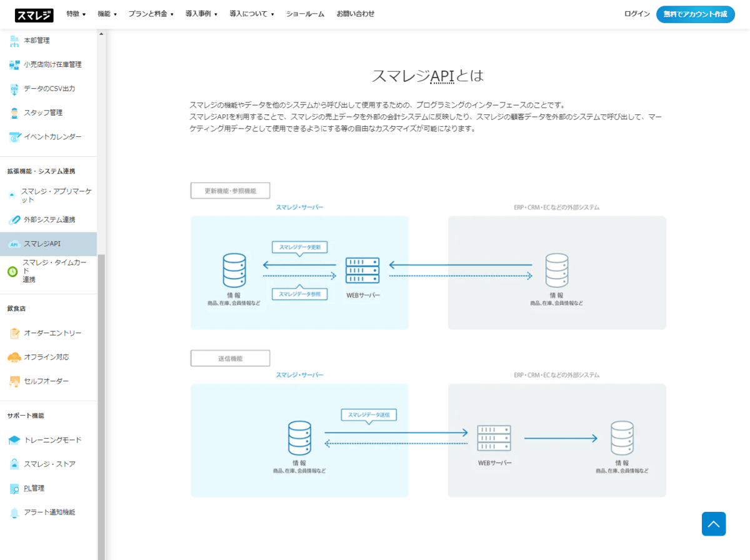Click the 拡張機能・システム連携 section header
This screenshot has height=560, width=750.
[41, 171]
